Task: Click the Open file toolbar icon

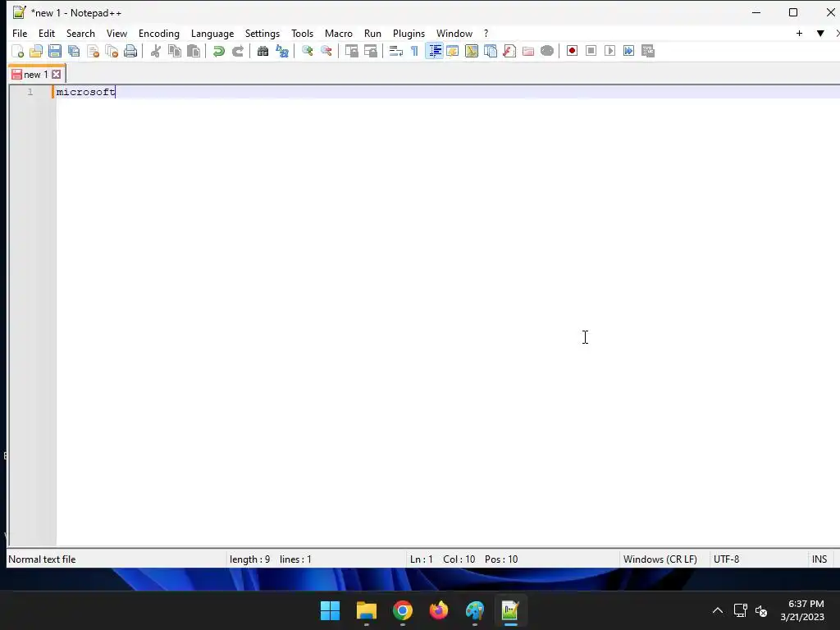Action: 36,51
